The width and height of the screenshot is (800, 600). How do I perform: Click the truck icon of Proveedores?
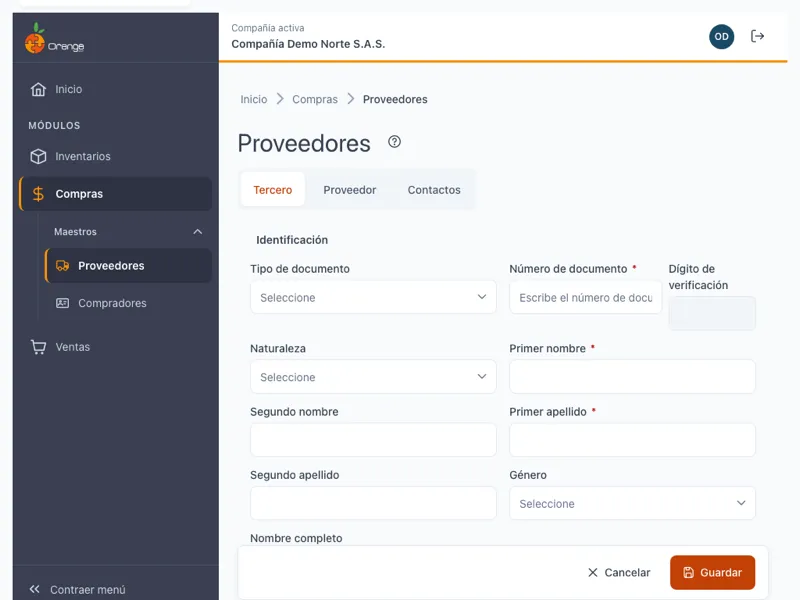(x=62, y=266)
